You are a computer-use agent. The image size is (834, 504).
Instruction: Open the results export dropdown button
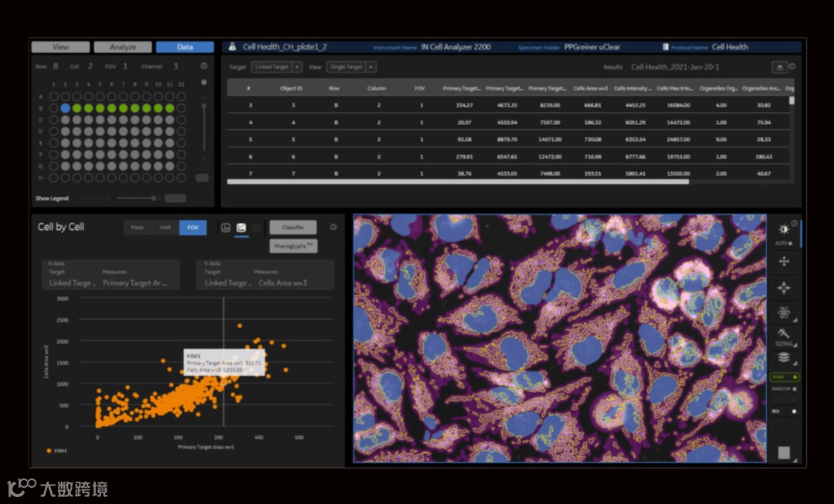point(780,67)
